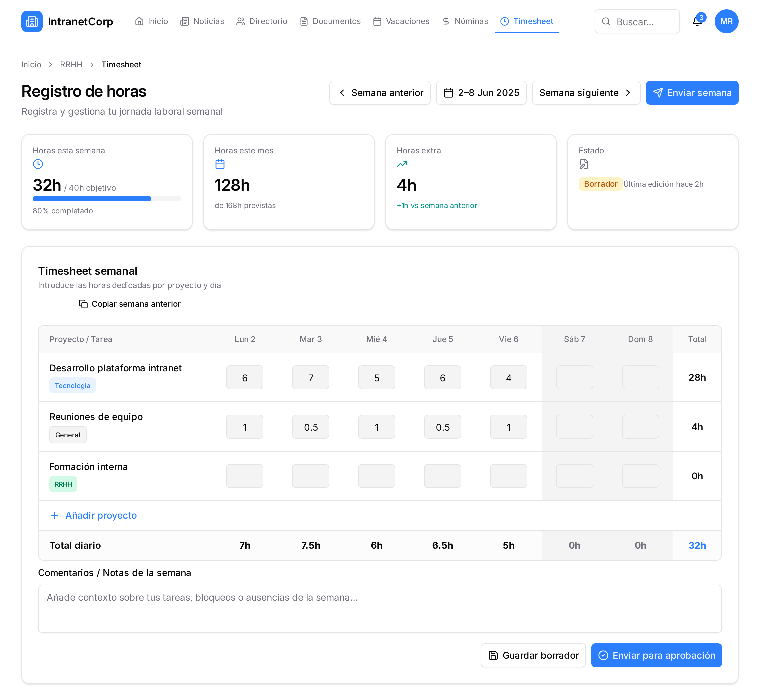The image size is (760, 700).
Task: Open the Documentos navigation item
Action: pyautogui.click(x=330, y=21)
